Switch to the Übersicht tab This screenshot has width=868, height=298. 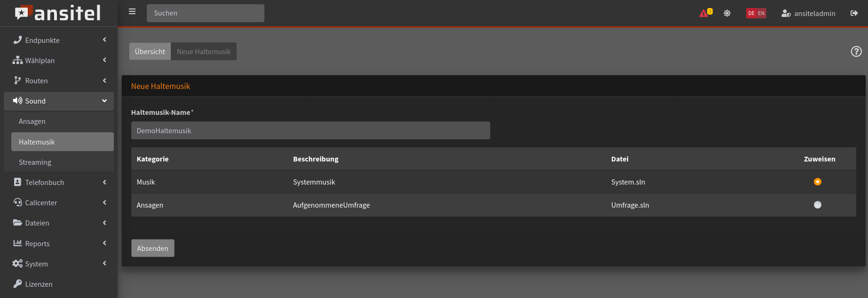click(150, 51)
